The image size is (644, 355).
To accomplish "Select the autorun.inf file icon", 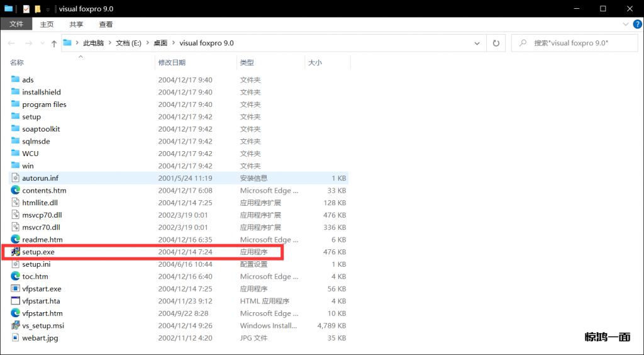I will pos(16,178).
